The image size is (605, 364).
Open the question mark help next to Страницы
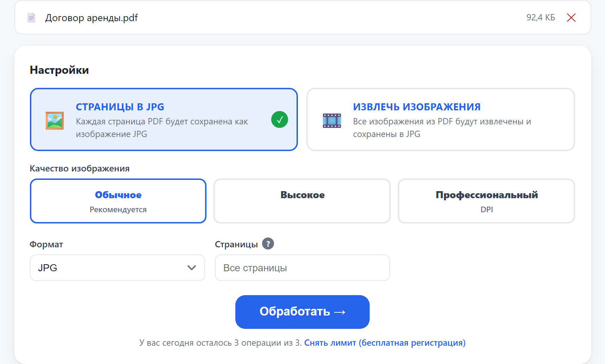(x=268, y=243)
